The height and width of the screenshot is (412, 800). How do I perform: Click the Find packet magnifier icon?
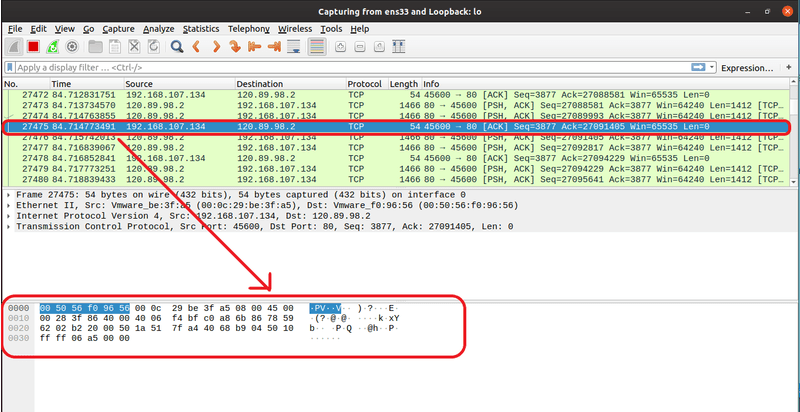point(176,47)
